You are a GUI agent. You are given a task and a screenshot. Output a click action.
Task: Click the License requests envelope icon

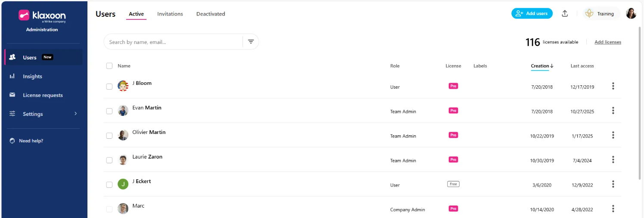(12, 95)
